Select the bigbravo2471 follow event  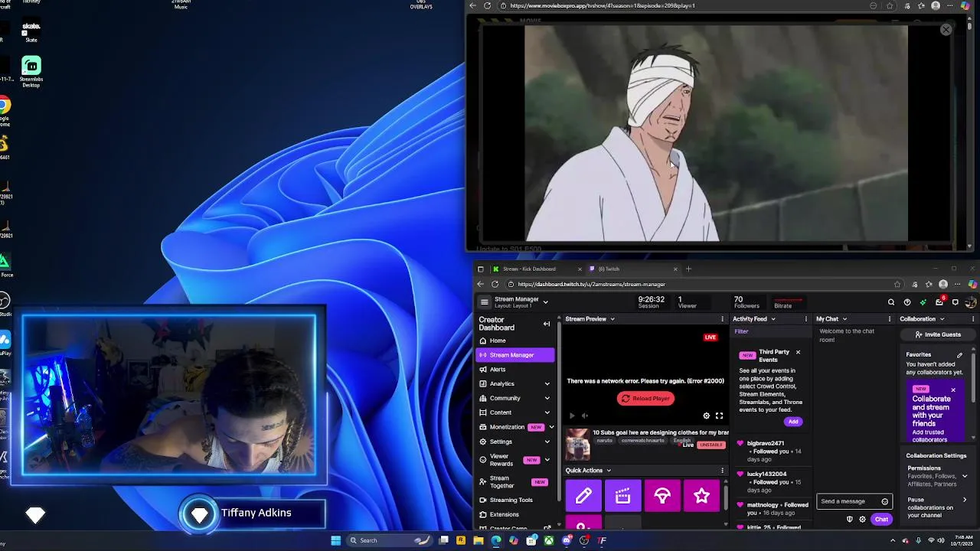pyautogui.click(x=770, y=452)
